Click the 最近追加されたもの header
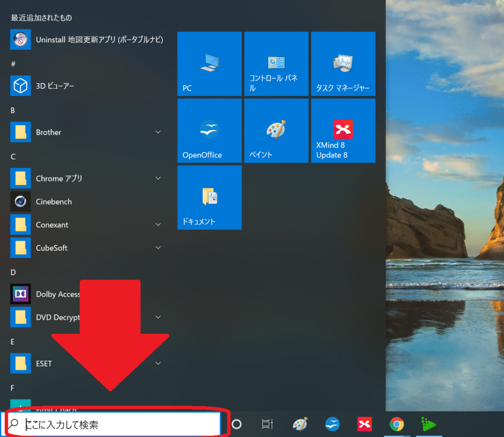This screenshot has width=504, height=437. pyautogui.click(x=41, y=18)
